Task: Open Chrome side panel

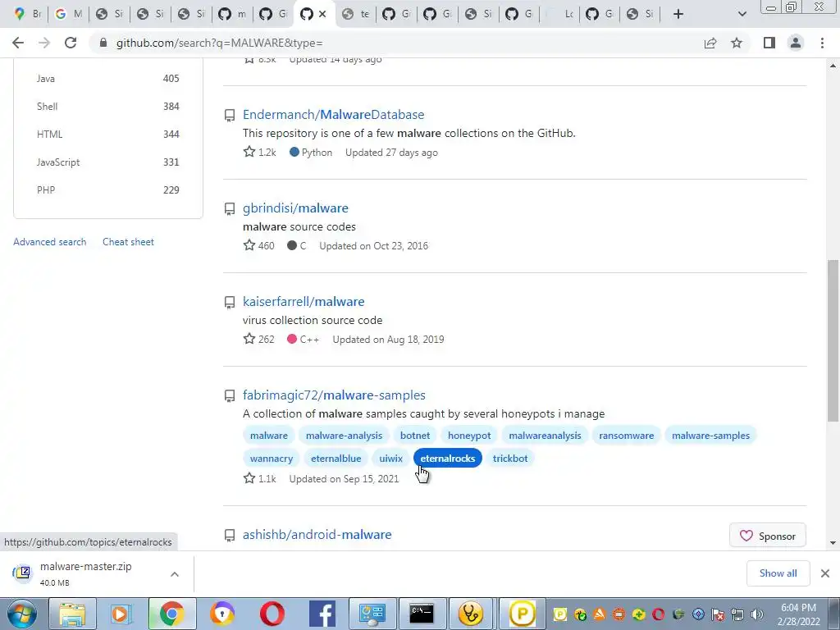Action: (x=769, y=43)
